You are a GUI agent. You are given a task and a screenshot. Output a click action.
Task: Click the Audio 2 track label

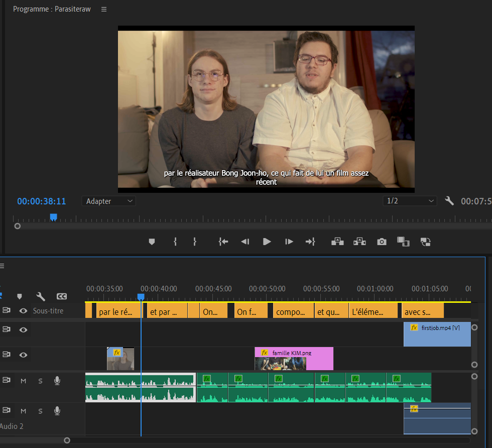point(12,426)
